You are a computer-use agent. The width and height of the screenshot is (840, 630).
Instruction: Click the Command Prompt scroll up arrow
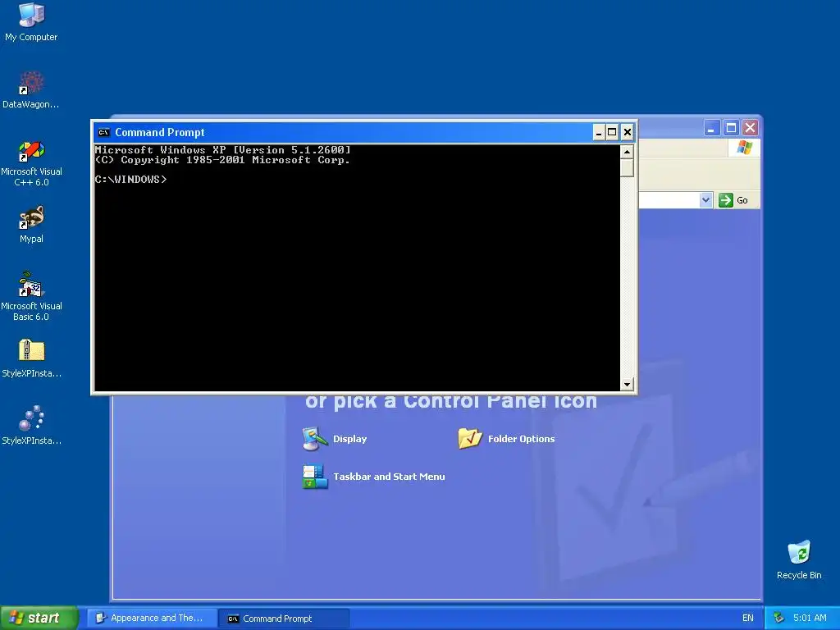pyautogui.click(x=627, y=152)
